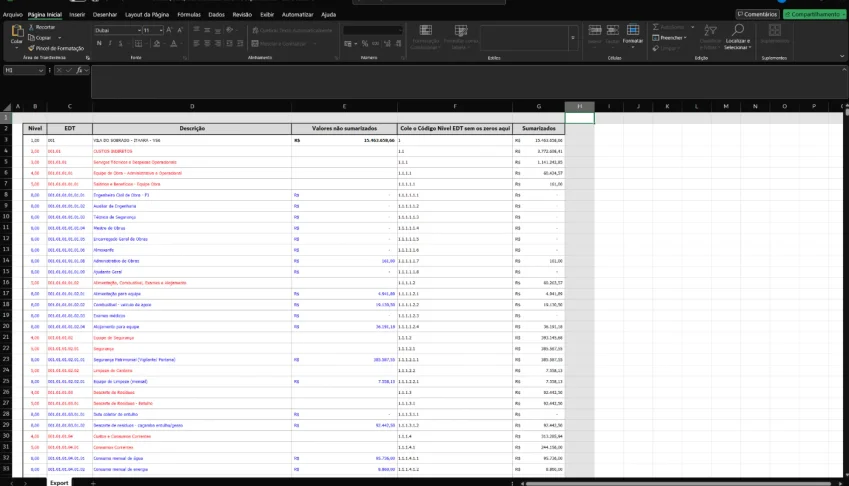849x486 pixels.
Task: Increase font size with the large A icon
Action: click(x=169, y=30)
